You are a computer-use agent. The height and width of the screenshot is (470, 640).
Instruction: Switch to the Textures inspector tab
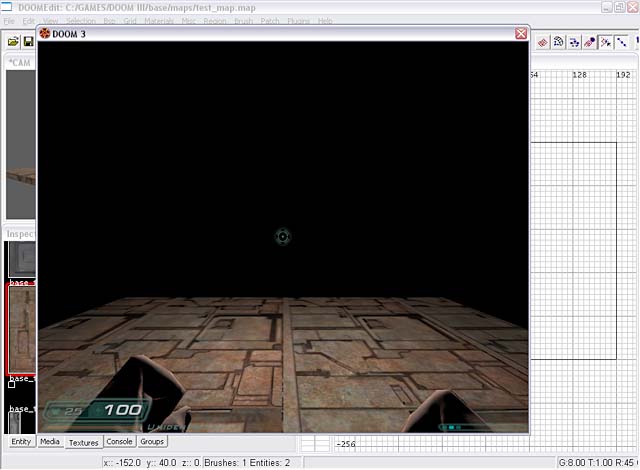pos(84,442)
